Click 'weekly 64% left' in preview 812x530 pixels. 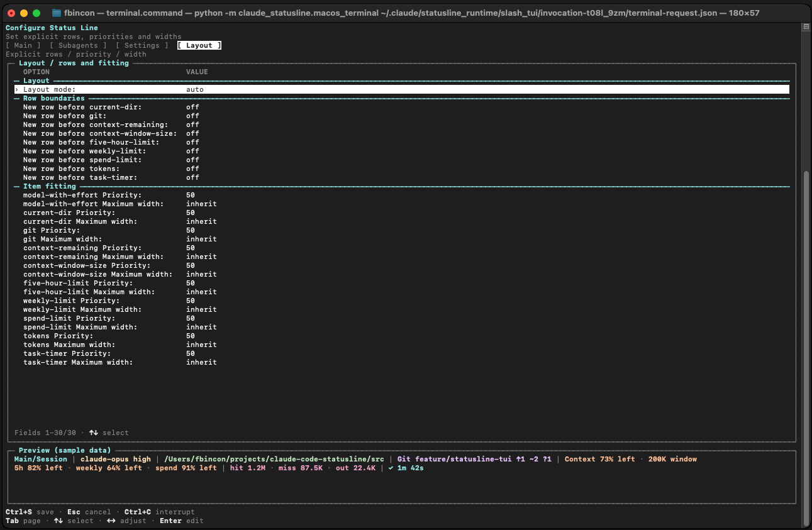(x=109, y=468)
